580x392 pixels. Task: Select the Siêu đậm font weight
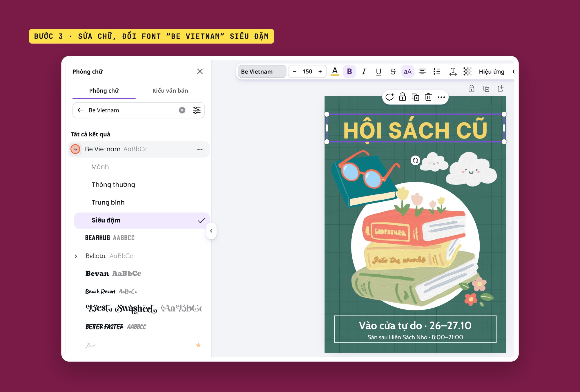pyautogui.click(x=142, y=220)
